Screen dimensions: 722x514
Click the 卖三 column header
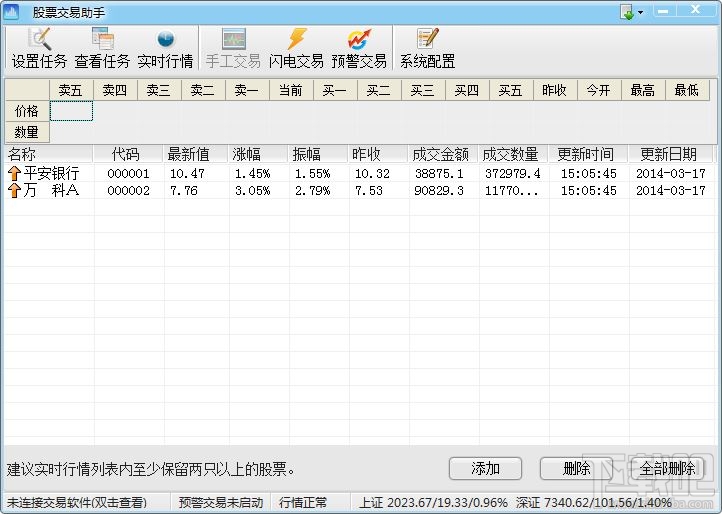160,90
